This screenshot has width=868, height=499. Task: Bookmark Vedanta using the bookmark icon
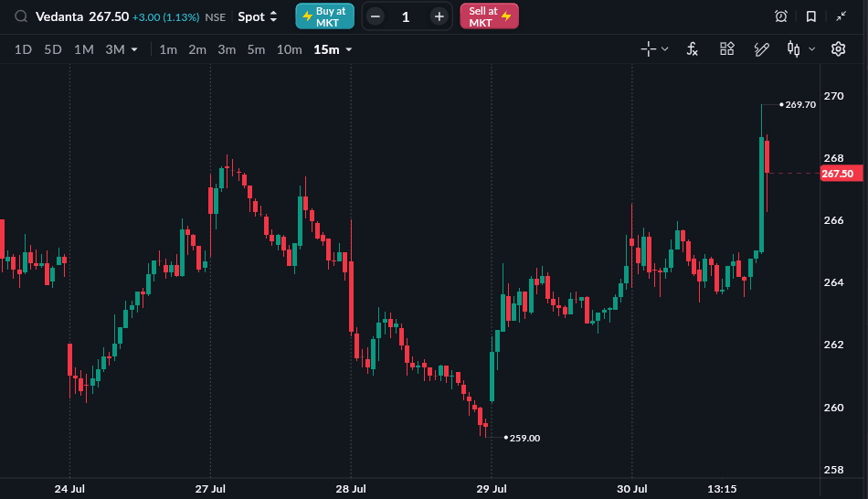(x=811, y=16)
